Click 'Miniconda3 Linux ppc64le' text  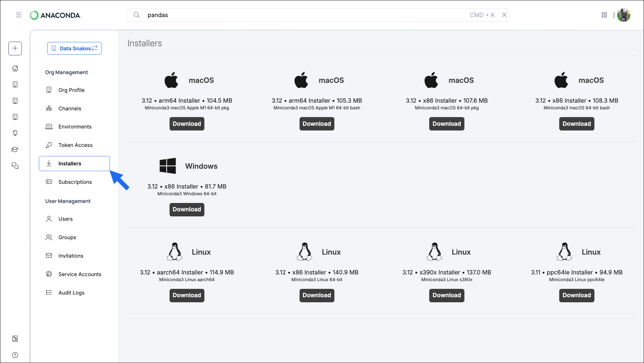pos(577,280)
